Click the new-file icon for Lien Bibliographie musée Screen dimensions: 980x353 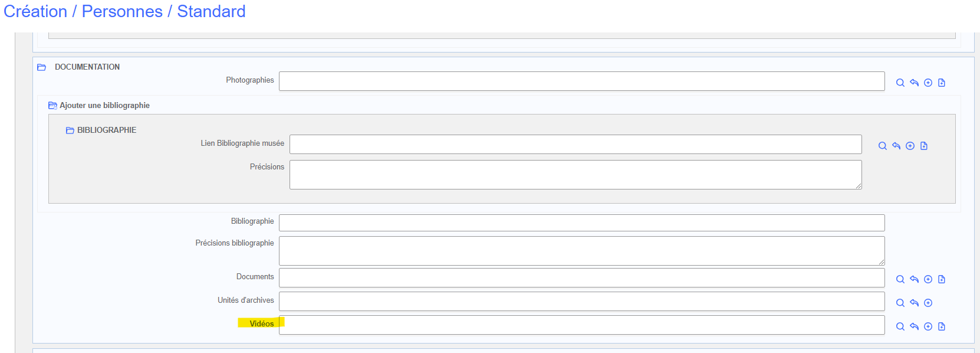click(x=924, y=146)
